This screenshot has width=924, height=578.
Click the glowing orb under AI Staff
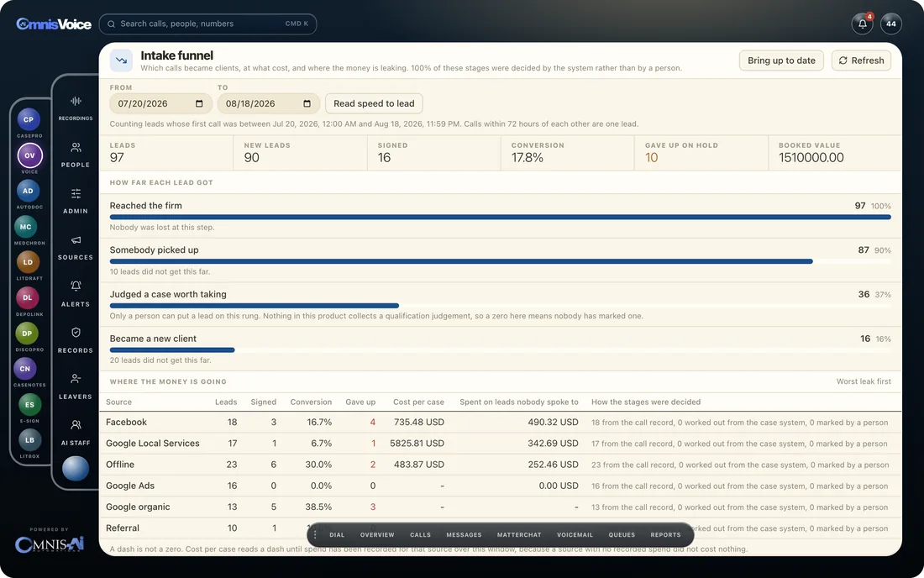pos(76,469)
